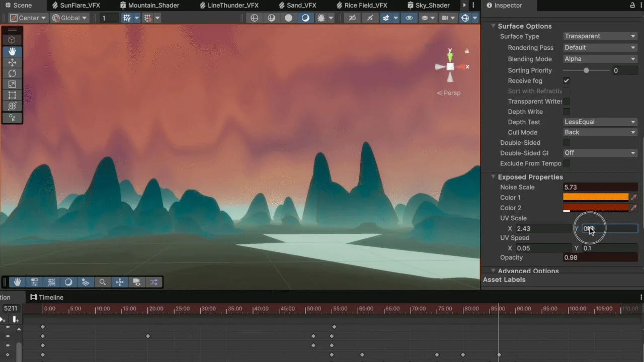The image size is (644, 362).
Task: Click the Persp projection label
Action: (449, 93)
